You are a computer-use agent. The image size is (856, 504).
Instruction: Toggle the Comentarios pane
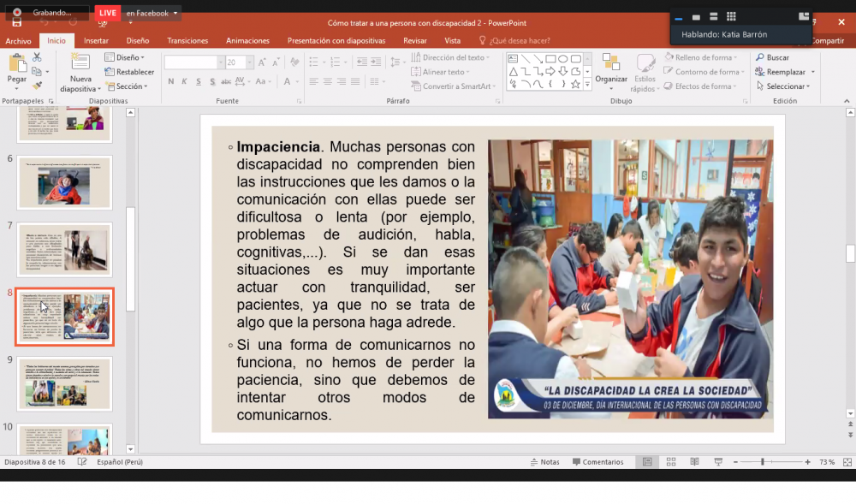(x=597, y=462)
